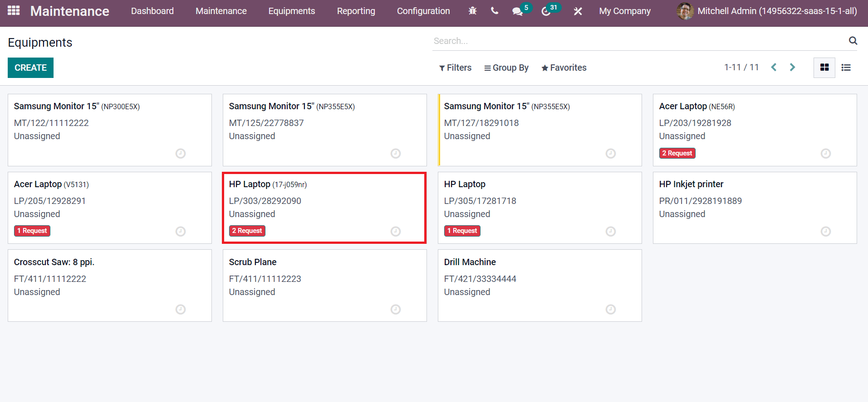Image resolution: width=868 pixels, height=402 pixels.
Task: Click activity clock on Acer Laptop NE56R card
Action: pos(826,154)
